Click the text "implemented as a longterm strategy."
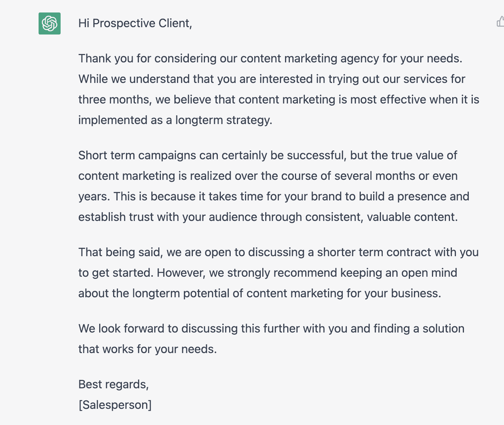Screen dimensions: 504x425 tap(175, 120)
